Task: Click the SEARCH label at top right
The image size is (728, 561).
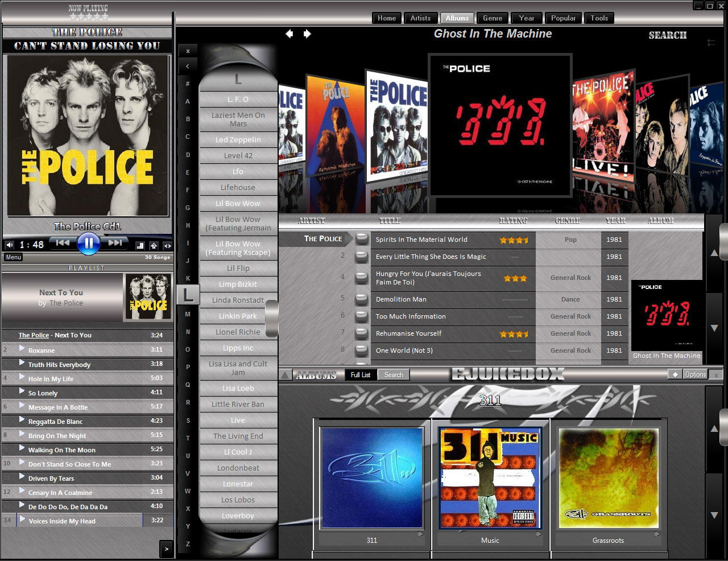Action: coord(668,35)
